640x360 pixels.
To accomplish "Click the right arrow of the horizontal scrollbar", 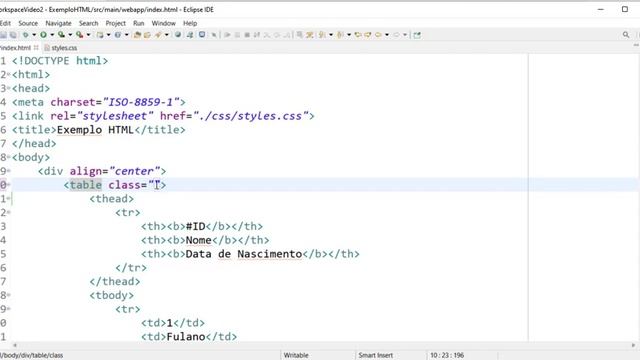I will click(x=633, y=345).
